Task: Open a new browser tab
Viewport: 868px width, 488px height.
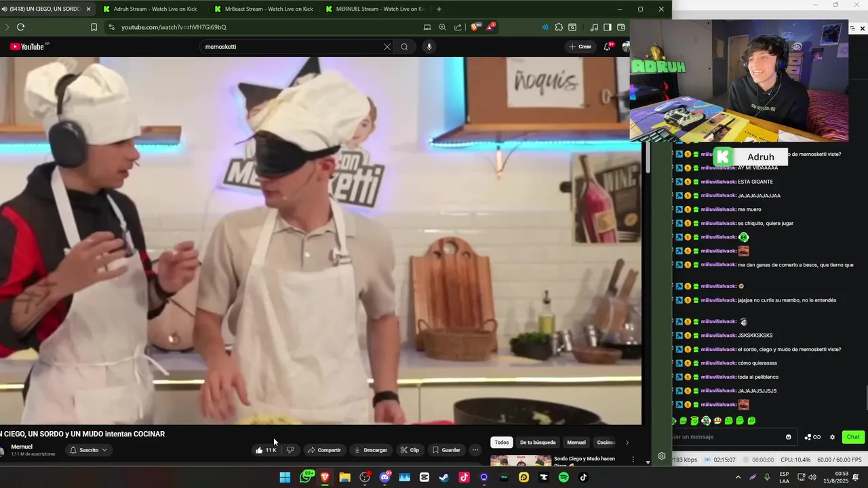Action: [x=439, y=9]
